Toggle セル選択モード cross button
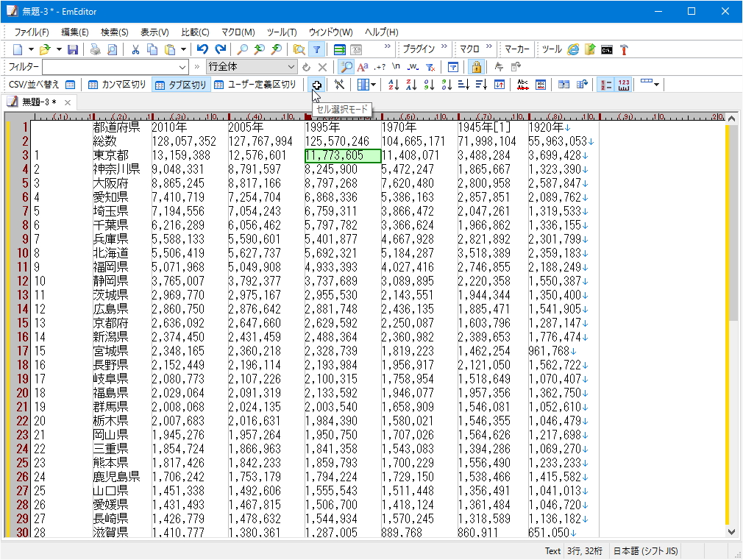This screenshot has width=743, height=560. 316,85
